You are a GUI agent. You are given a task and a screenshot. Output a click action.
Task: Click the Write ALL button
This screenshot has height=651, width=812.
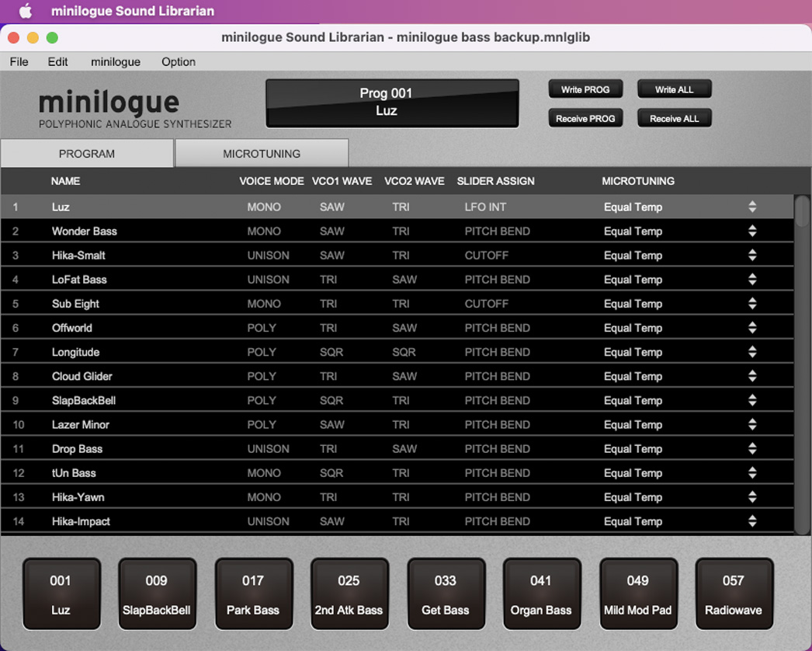pos(675,89)
